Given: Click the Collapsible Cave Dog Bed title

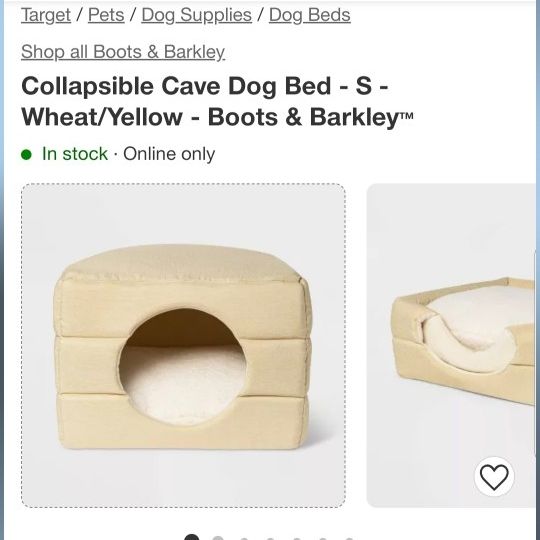Looking at the screenshot, I should [x=217, y=102].
